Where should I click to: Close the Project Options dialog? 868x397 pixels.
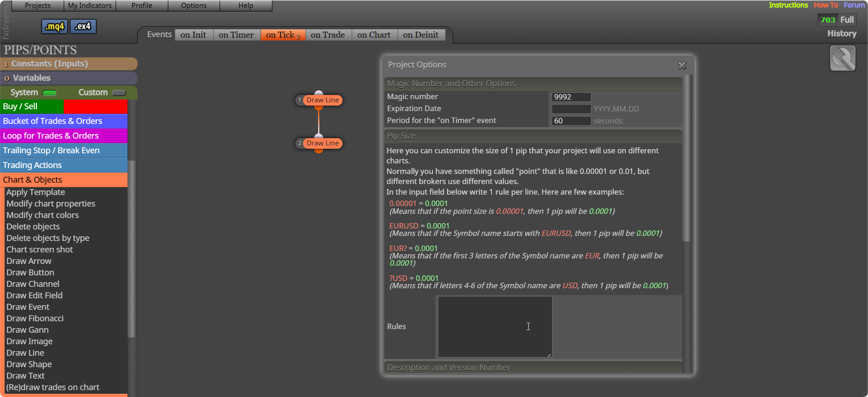click(682, 66)
